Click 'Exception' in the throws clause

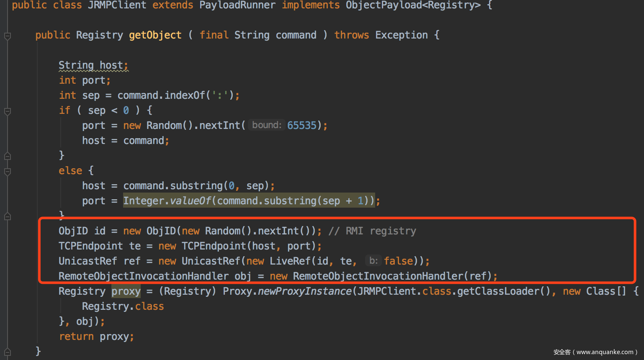pyautogui.click(x=402, y=35)
